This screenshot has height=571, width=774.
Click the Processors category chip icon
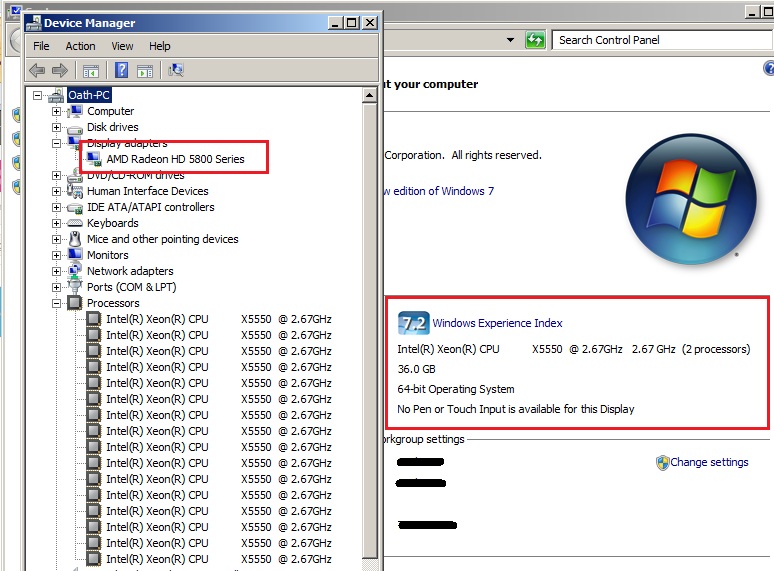(x=75, y=303)
